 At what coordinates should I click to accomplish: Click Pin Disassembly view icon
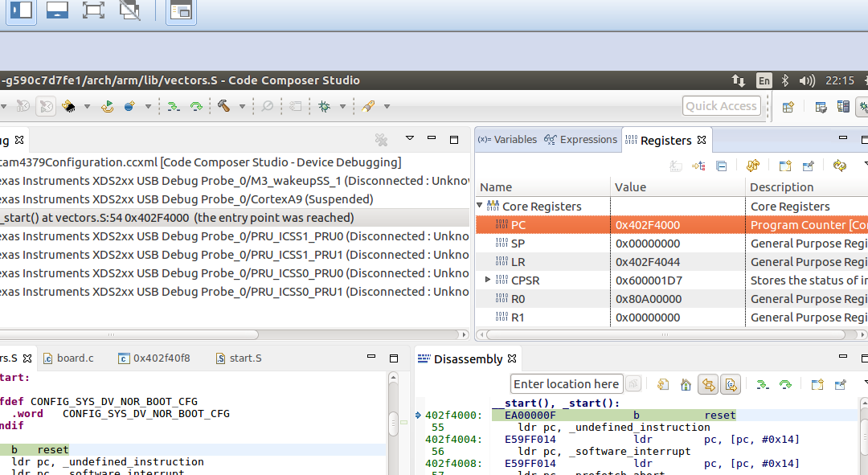pos(840,384)
